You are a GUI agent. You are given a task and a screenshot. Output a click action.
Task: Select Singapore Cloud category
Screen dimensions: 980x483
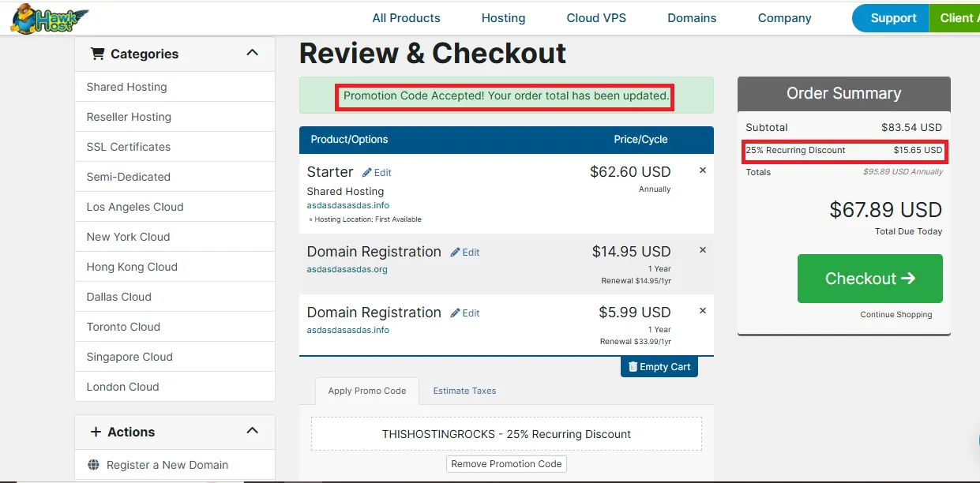175,357
